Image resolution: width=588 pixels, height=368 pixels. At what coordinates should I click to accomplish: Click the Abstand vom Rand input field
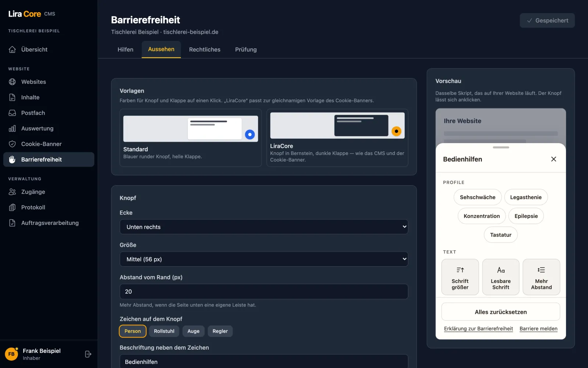[264, 291]
